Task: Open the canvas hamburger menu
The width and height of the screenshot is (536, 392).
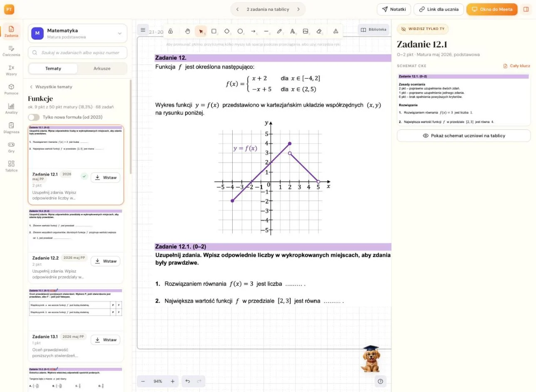Action: pos(143,30)
